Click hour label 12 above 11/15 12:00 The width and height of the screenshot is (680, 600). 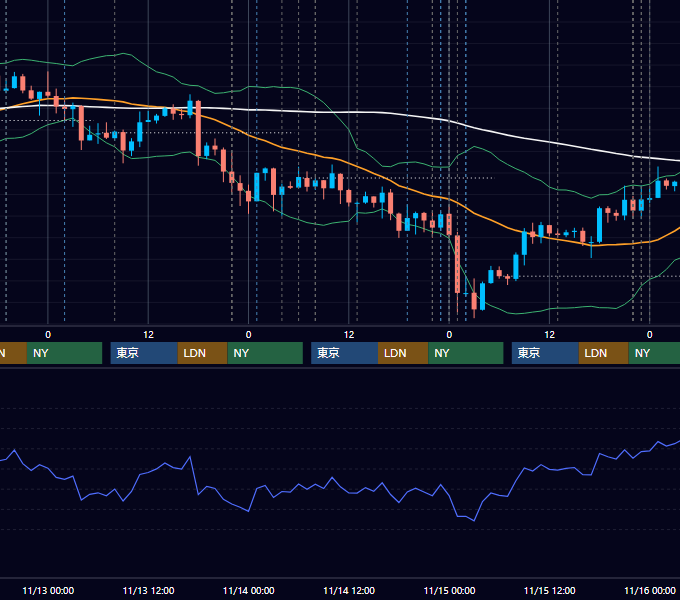(549, 335)
